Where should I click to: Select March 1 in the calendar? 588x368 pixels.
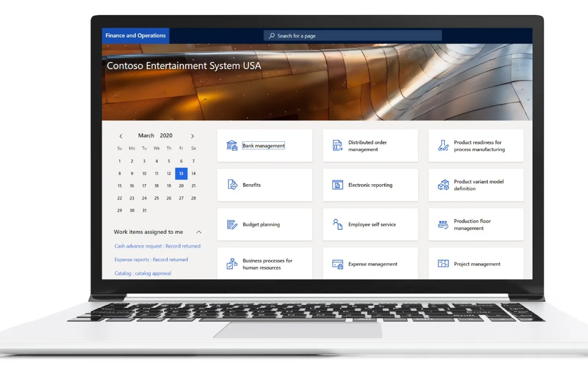pos(119,161)
